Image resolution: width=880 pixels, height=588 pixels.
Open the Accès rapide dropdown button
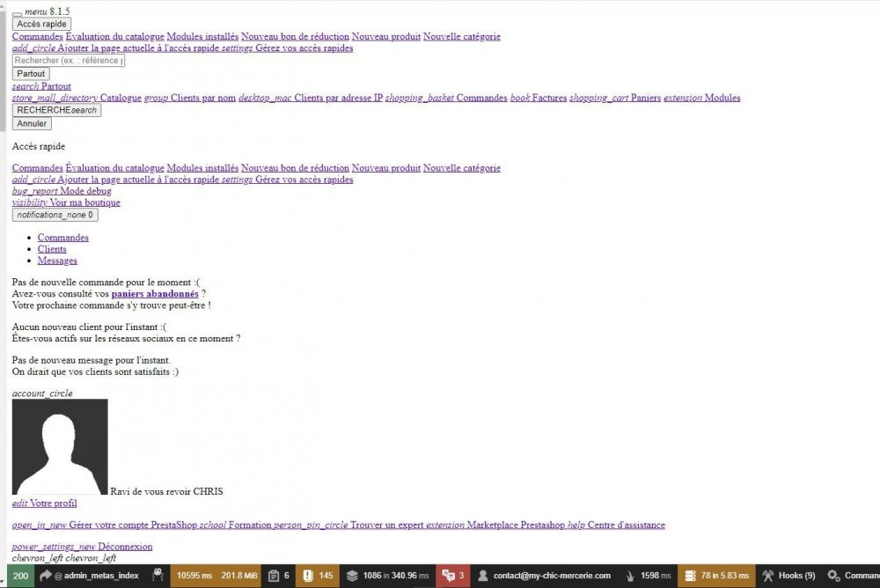[41, 24]
